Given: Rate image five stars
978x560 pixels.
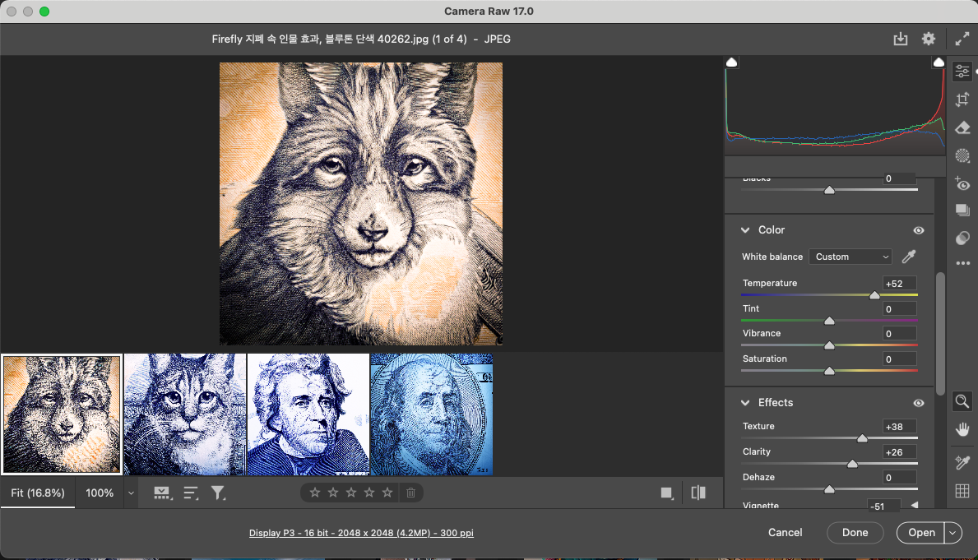Looking at the screenshot, I should 387,493.
